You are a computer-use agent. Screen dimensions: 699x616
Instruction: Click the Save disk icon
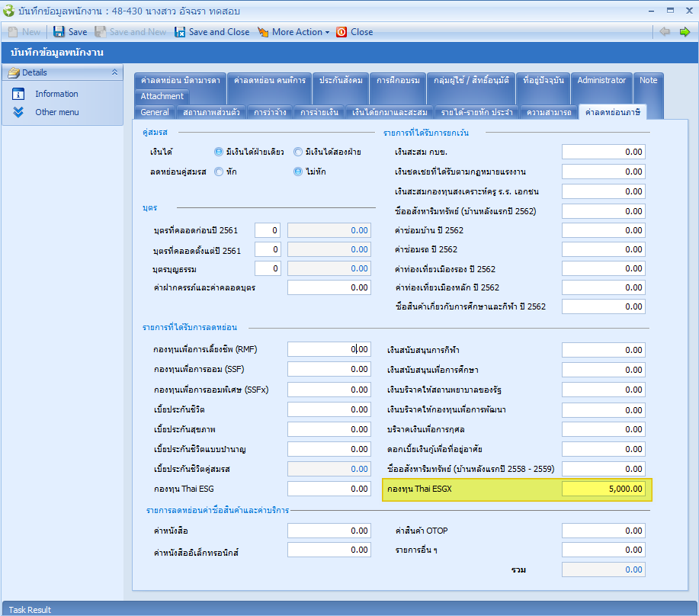pos(59,32)
